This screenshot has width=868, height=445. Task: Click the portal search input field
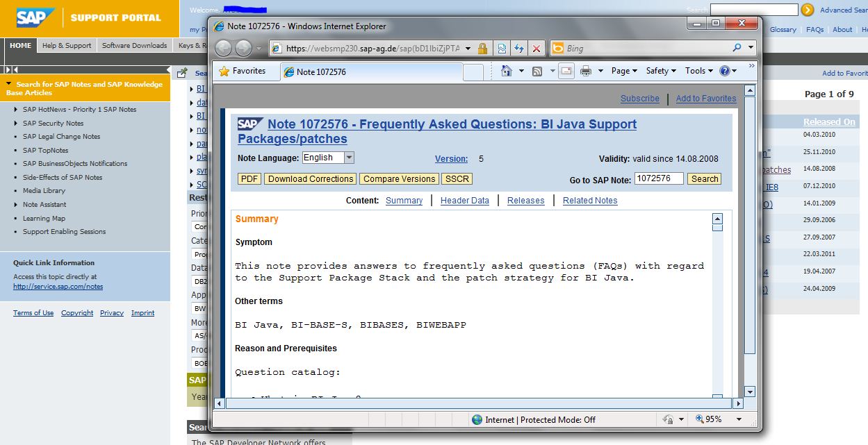pos(754,10)
